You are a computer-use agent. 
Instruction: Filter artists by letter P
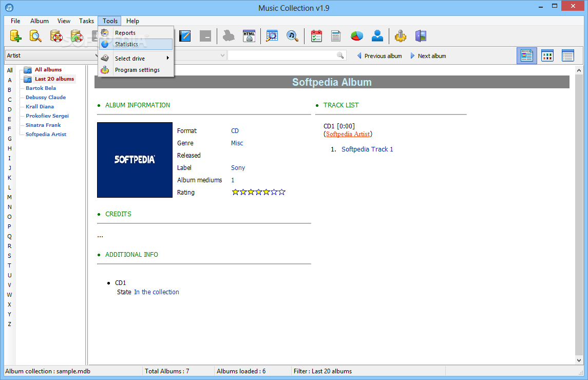(10, 226)
